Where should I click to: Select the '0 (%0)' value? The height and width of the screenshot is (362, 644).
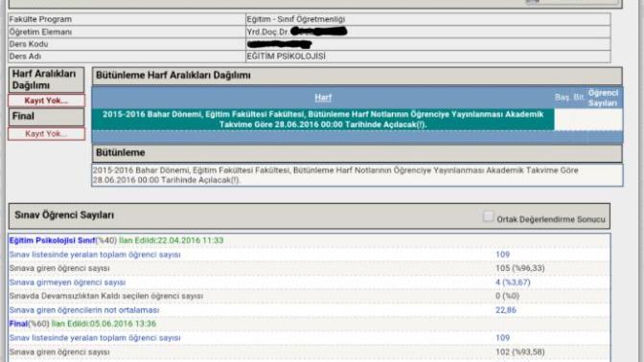pos(507,296)
